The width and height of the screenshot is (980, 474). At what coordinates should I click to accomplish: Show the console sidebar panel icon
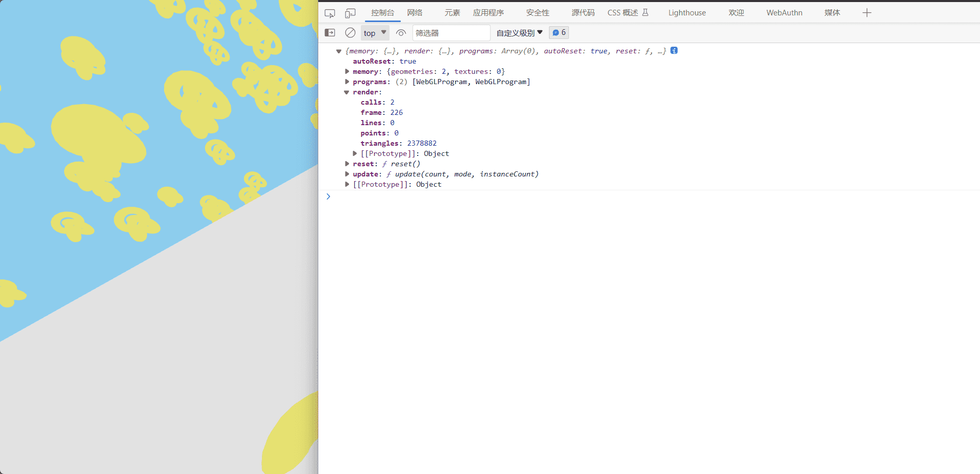click(330, 33)
